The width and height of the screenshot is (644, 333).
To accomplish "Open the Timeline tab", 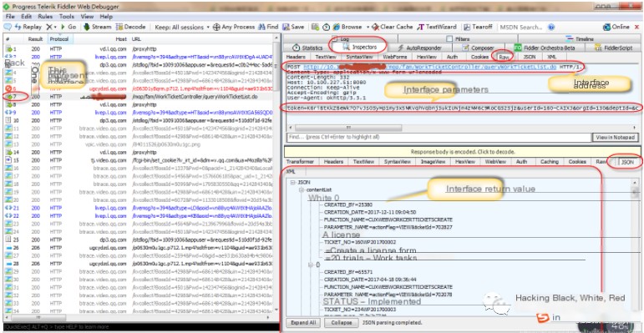I will coord(580,39).
